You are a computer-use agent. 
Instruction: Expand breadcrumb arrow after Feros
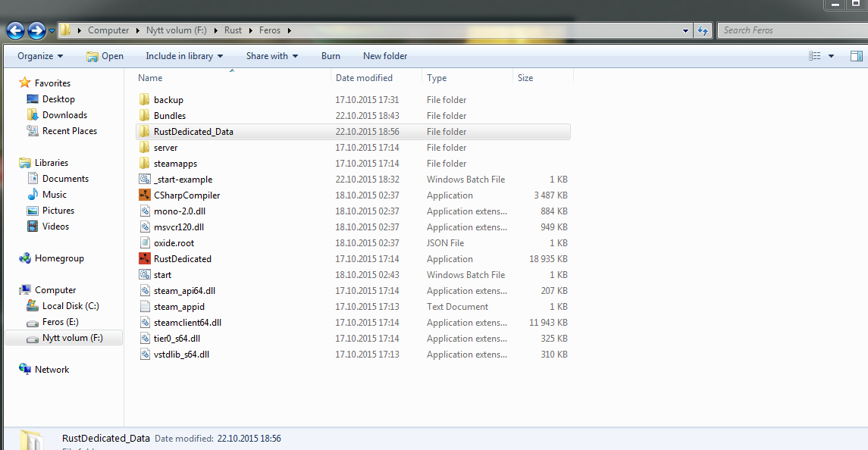289,30
